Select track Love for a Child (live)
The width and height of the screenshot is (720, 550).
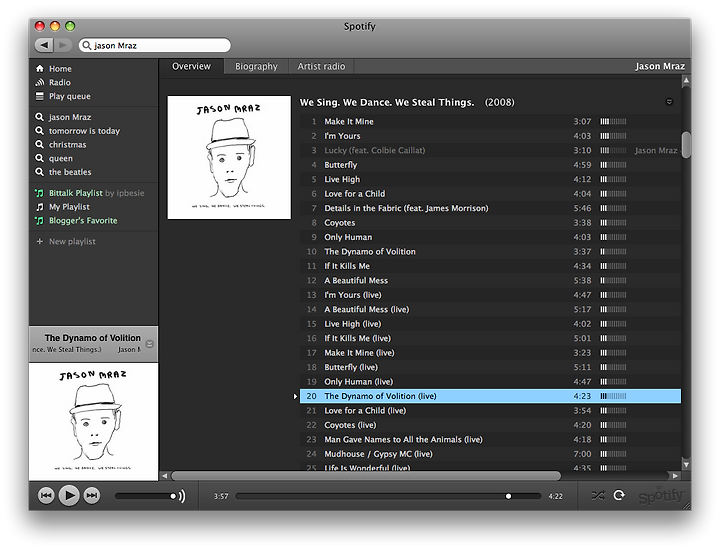click(490, 410)
